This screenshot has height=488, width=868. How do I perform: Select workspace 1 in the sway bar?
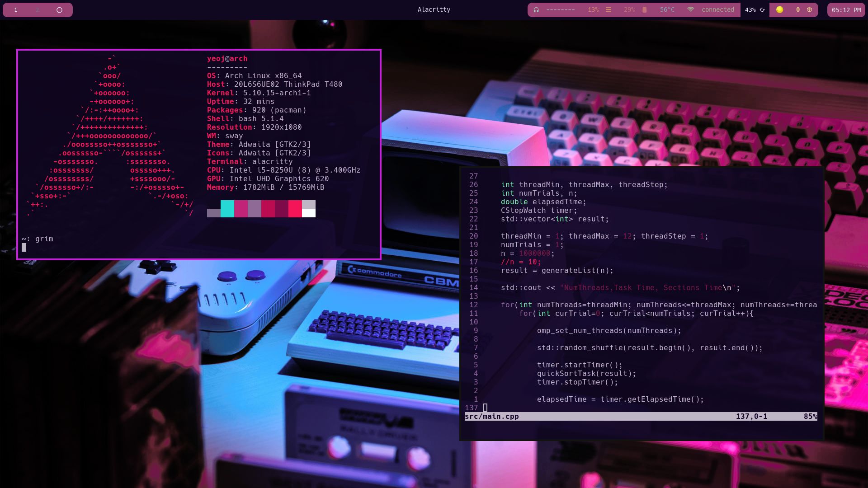[15, 9]
